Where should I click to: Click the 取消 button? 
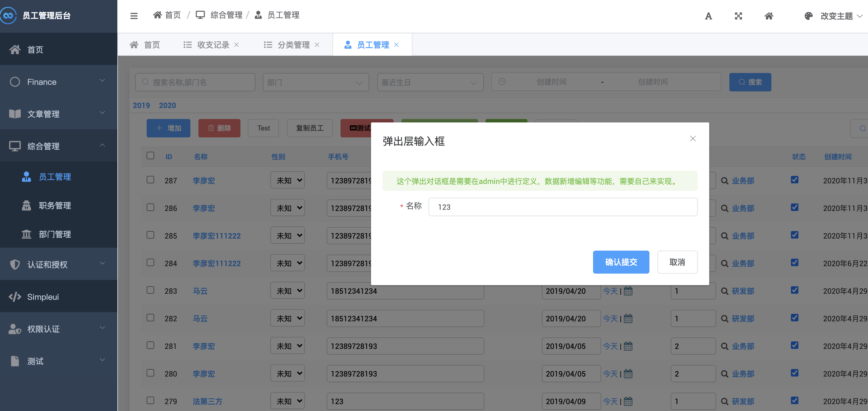pos(677,262)
